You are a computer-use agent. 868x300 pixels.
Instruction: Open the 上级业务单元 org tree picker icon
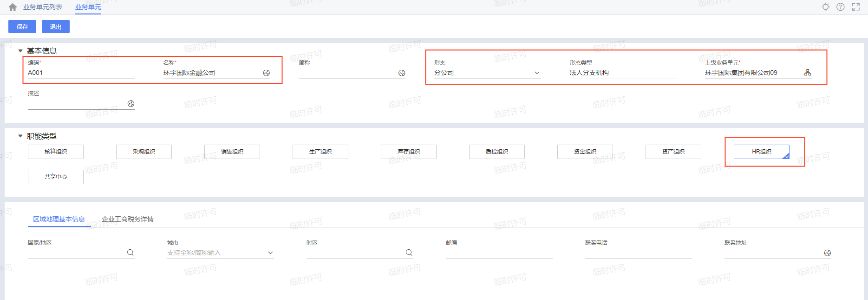coord(808,73)
